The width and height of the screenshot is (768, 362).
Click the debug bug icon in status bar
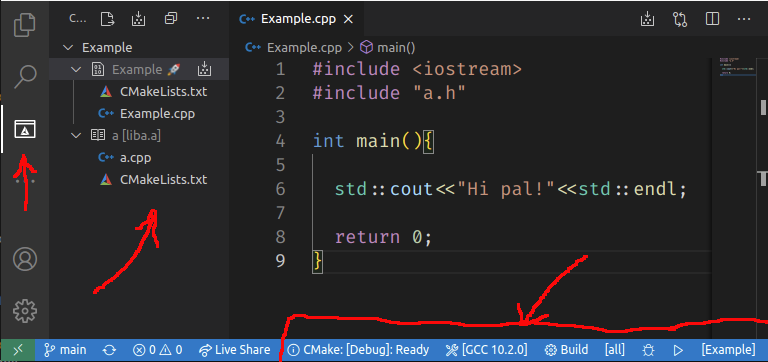click(x=649, y=350)
